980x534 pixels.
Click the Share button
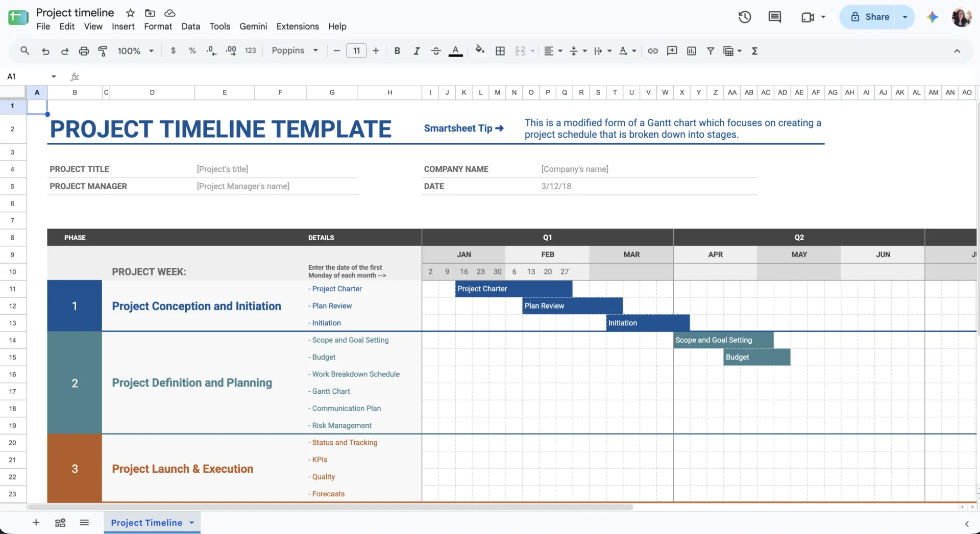pyautogui.click(x=869, y=17)
